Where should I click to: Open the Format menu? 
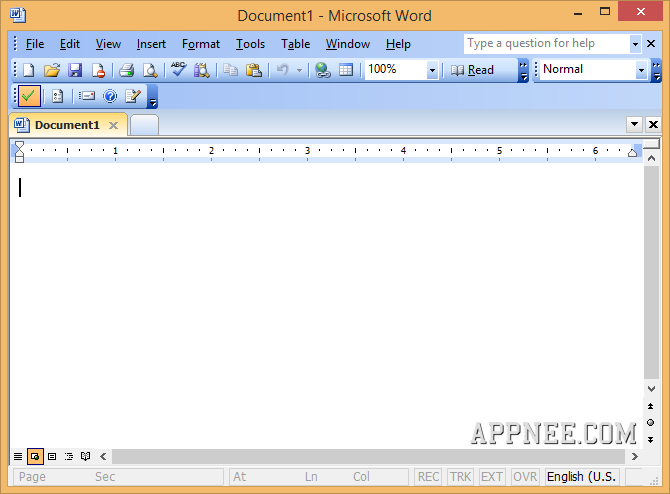(201, 44)
